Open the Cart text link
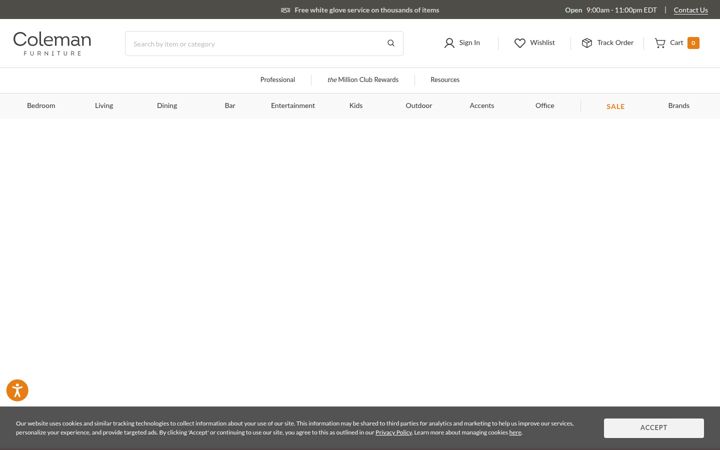Image resolution: width=720 pixels, height=450 pixels. [676, 42]
